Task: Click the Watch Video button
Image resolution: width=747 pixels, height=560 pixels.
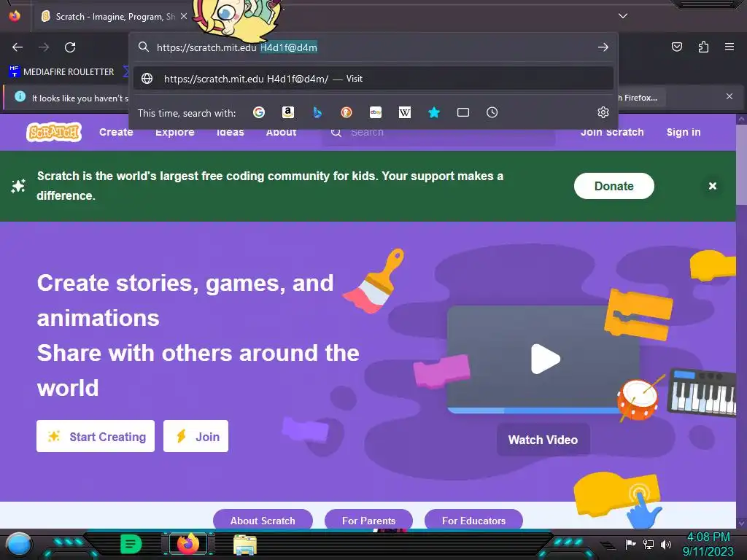Action: (543, 440)
